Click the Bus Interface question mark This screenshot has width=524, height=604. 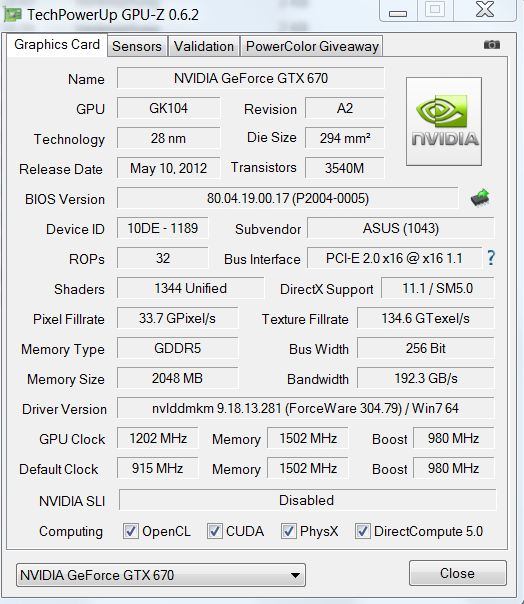(491, 258)
